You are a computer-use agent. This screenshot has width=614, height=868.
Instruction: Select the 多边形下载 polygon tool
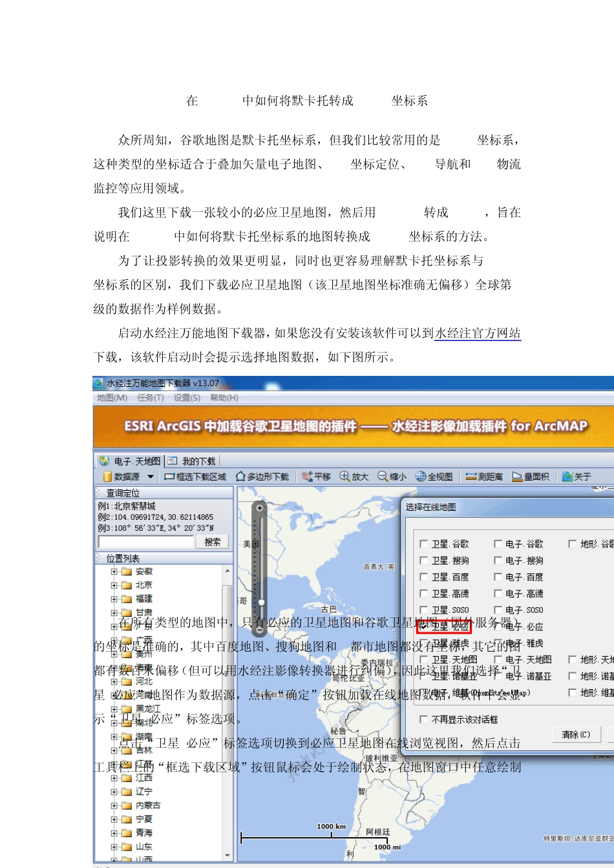(262, 477)
